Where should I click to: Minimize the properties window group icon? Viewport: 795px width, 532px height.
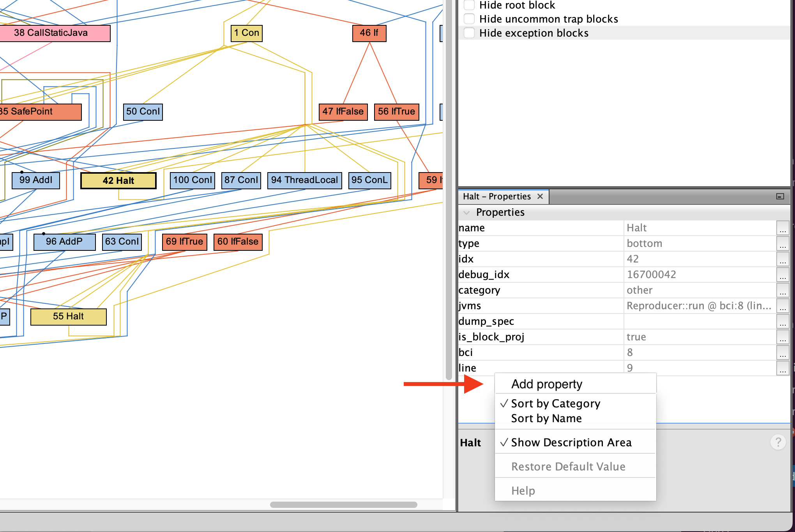pos(780,196)
